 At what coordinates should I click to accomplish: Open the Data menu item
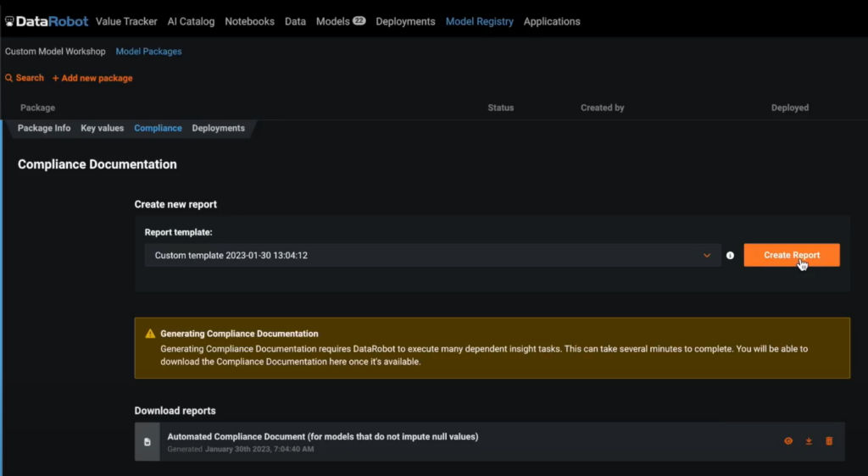click(x=295, y=21)
